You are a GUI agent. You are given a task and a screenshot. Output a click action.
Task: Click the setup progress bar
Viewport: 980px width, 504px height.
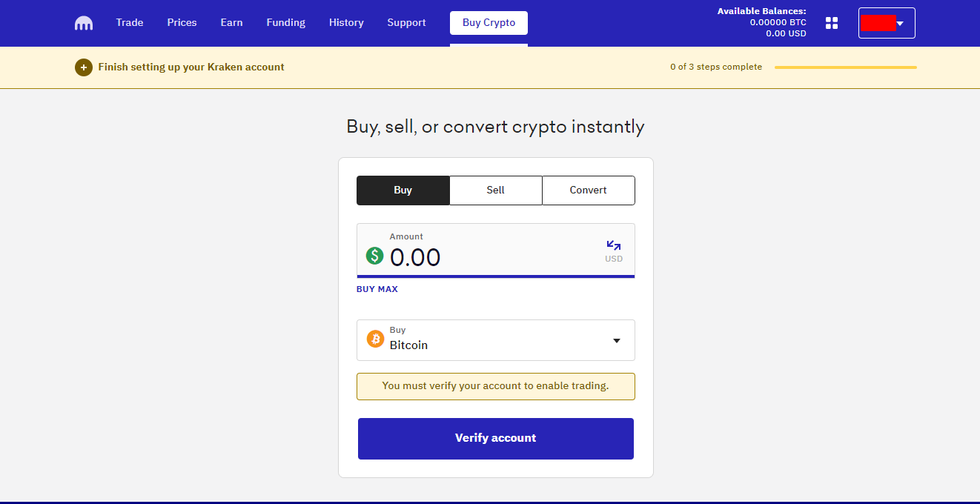tap(846, 67)
